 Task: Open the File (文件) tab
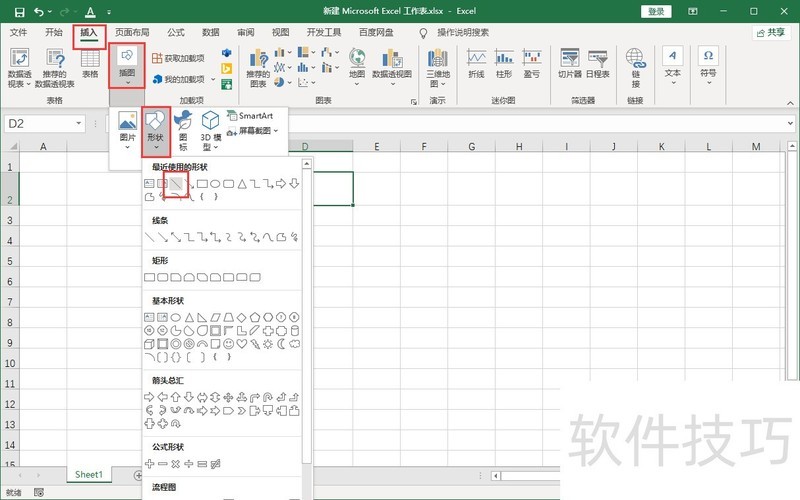point(18,33)
